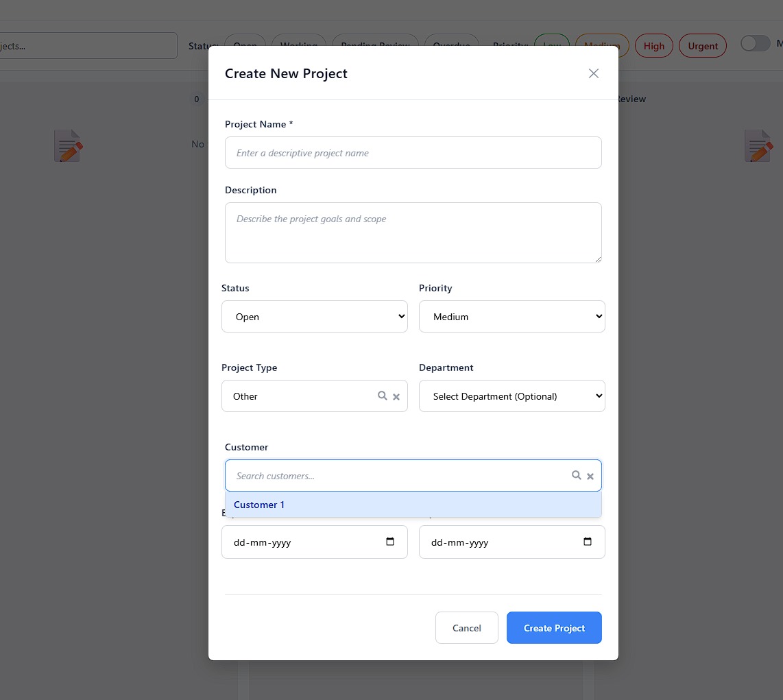Select the High priority filter chip
Image resolution: width=783 pixels, height=700 pixels.
point(653,46)
